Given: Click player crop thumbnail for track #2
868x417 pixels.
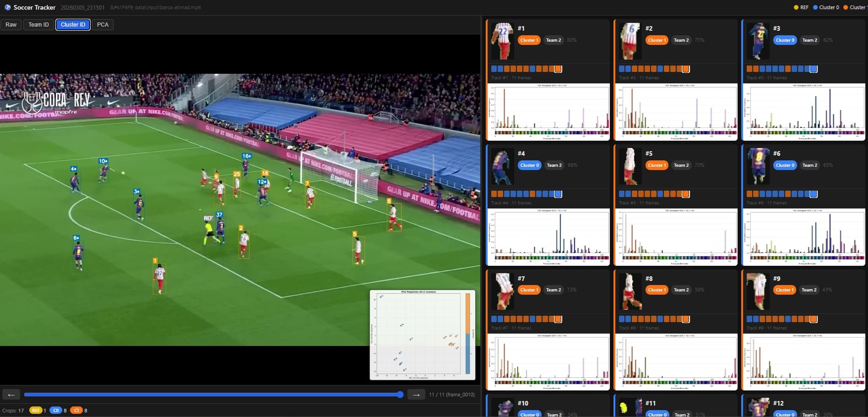Looking at the screenshot, I should (630, 41).
